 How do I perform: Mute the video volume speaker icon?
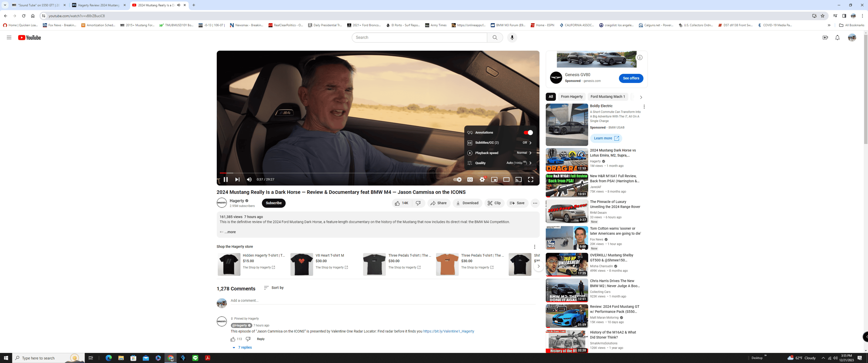(x=249, y=179)
